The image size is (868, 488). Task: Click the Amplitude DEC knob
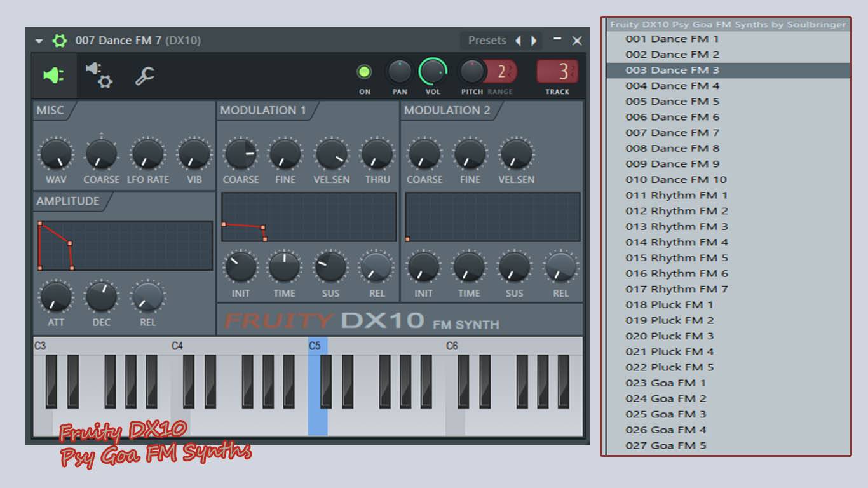(102, 297)
